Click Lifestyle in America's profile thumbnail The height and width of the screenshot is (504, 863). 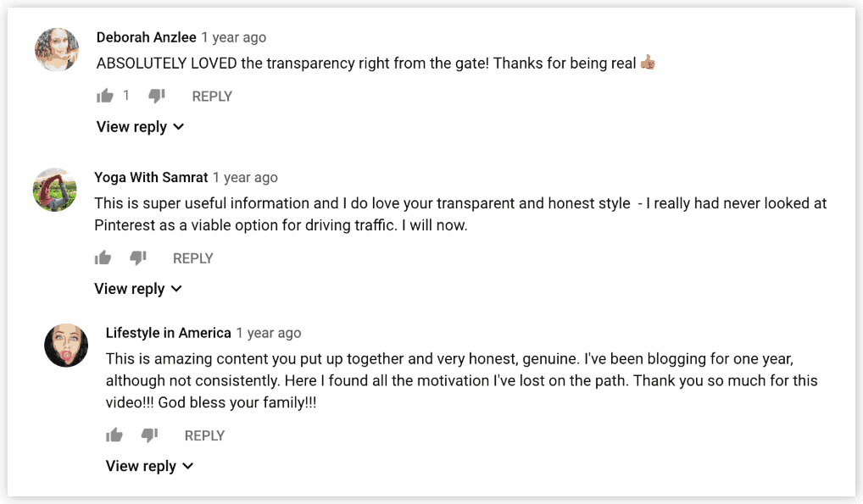67,345
